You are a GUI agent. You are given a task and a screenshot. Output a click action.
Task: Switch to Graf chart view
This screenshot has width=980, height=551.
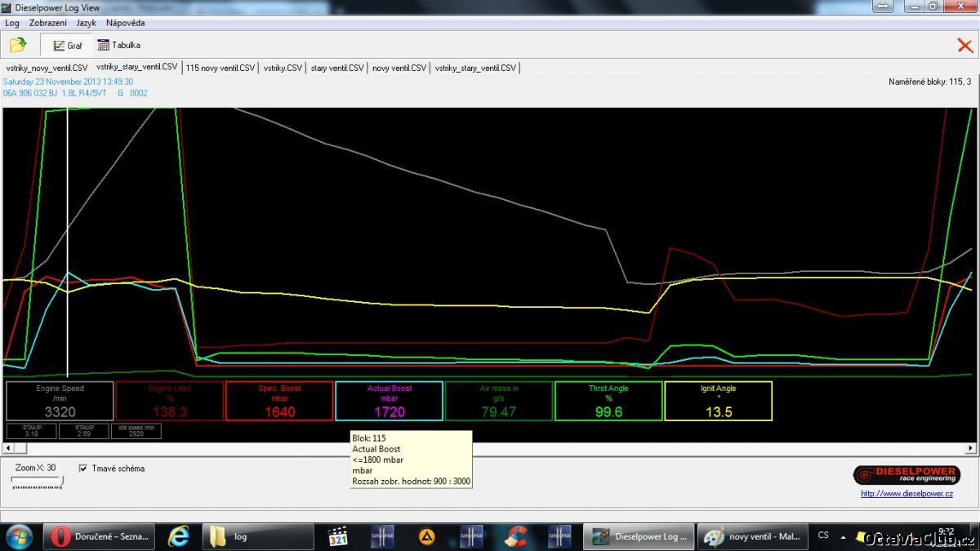(67, 46)
